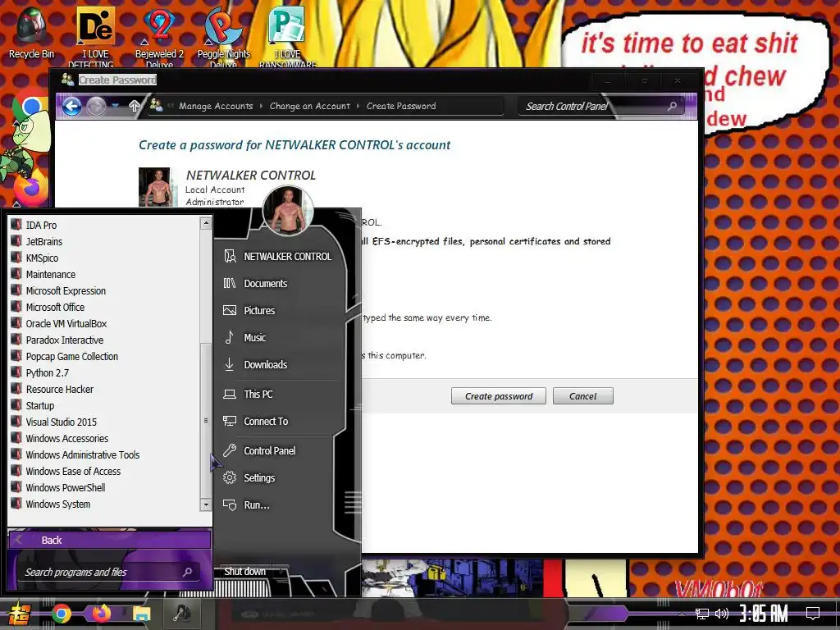
Task: Open the Recycle Bin desktop icon
Action: 31,32
